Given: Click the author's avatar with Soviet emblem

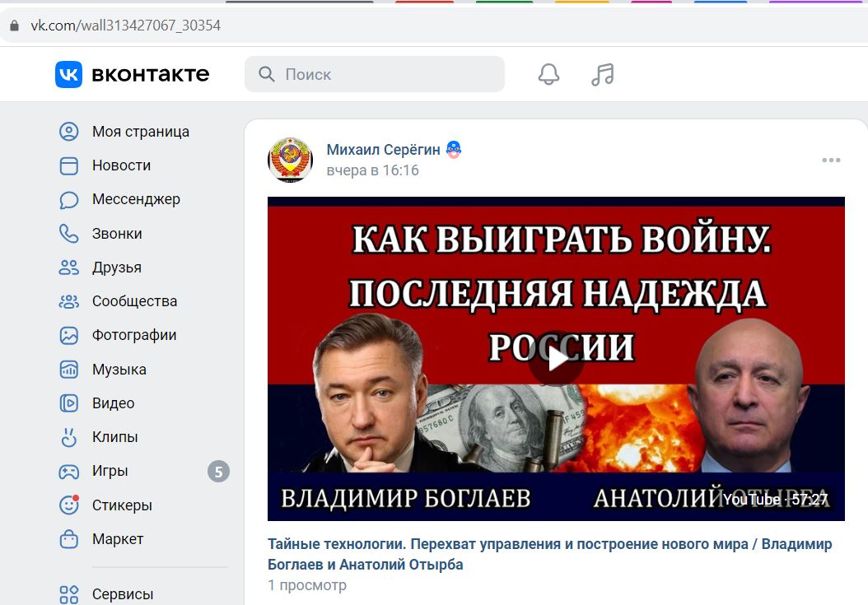Looking at the screenshot, I should (290, 160).
